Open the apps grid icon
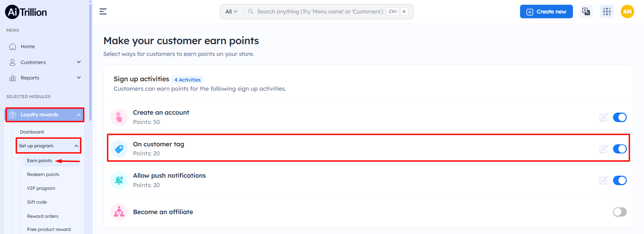 pyautogui.click(x=607, y=11)
